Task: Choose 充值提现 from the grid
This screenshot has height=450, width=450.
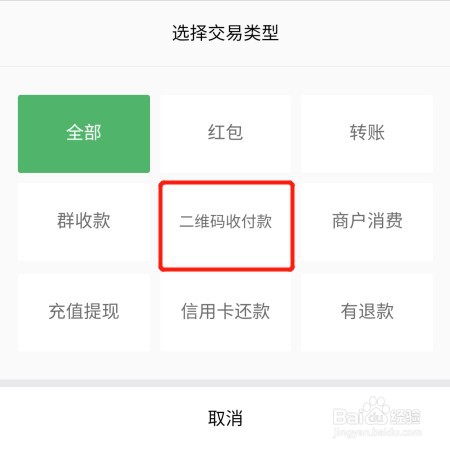Action: 84,312
